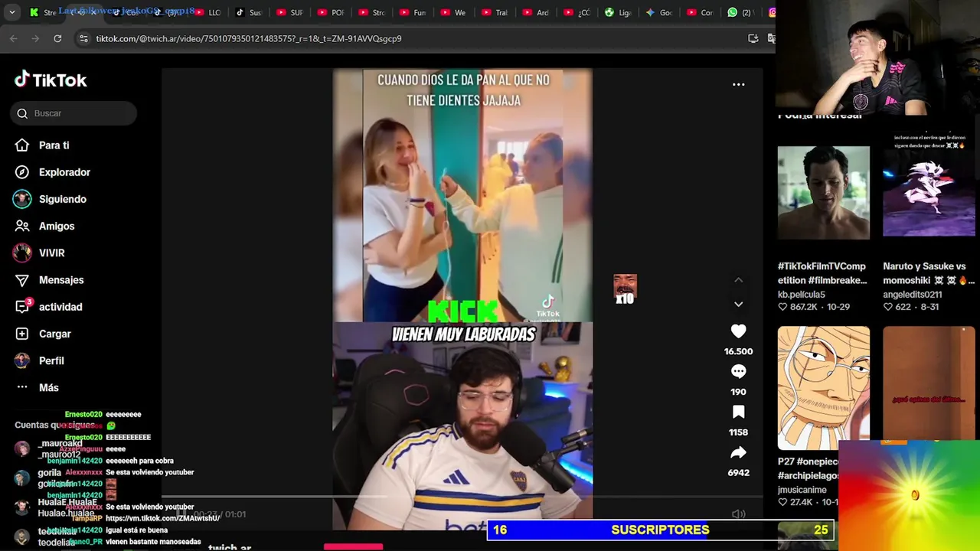Go to the previous video with up chevron

[738, 280]
